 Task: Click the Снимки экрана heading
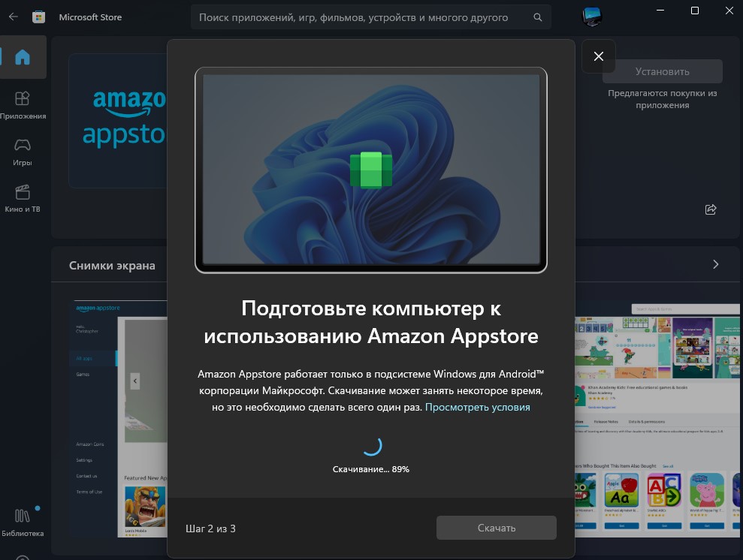(112, 266)
